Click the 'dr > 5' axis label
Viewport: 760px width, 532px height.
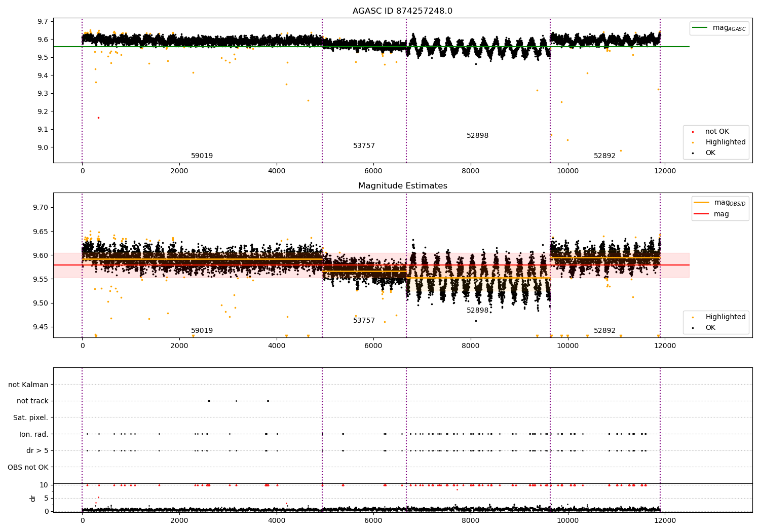click(x=37, y=451)
